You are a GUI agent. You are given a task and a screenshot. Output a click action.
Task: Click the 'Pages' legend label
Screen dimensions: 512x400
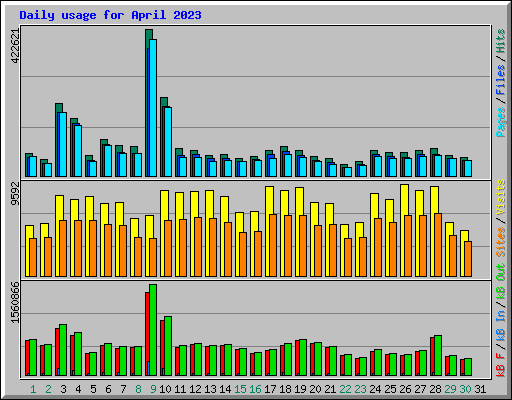[500, 122]
